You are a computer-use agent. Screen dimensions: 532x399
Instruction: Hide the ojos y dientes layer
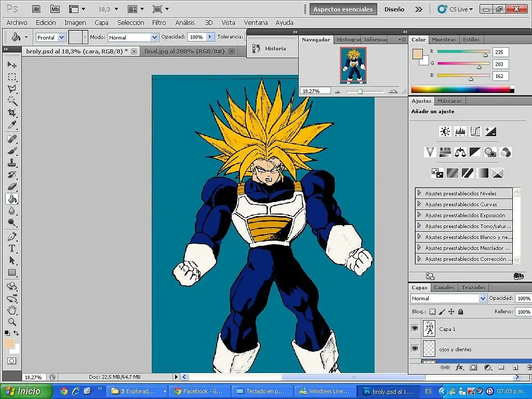tap(415, 349)
